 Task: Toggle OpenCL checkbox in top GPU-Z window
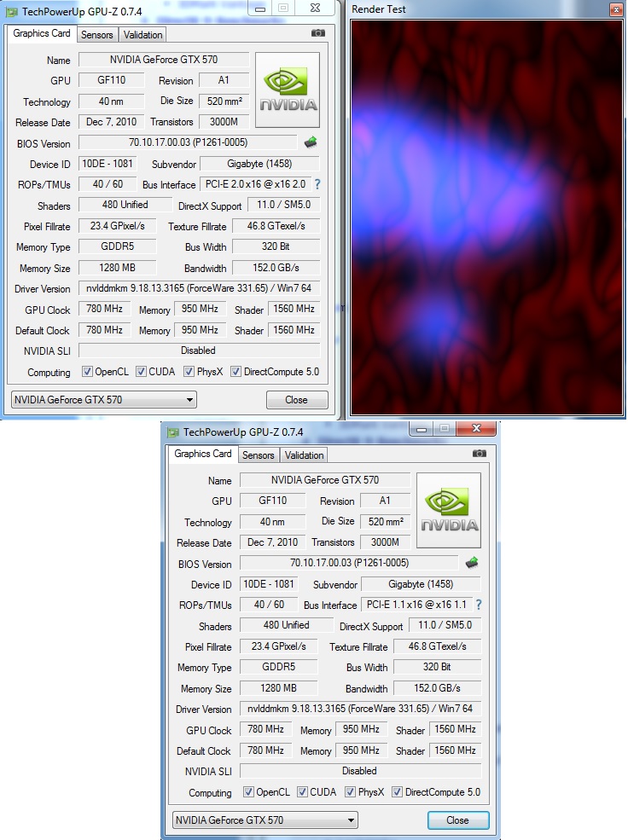[x=87, y=371]
